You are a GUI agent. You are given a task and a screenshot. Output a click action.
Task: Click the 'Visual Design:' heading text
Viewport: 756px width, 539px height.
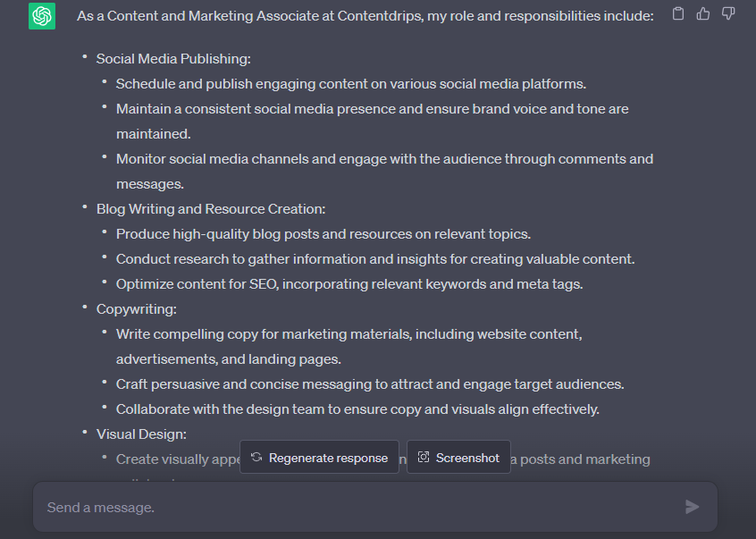coord(141,434)
